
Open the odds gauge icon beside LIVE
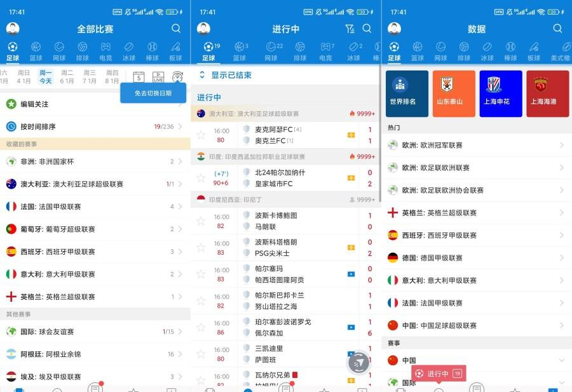point(177,77)
